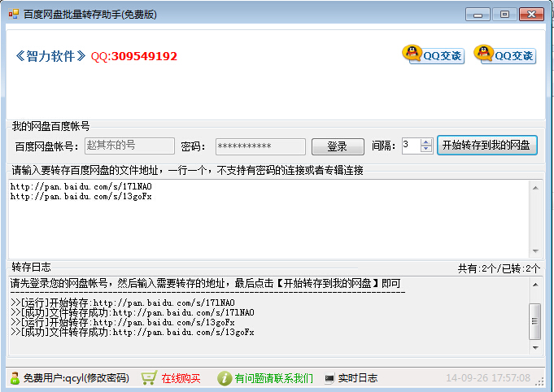The image size is (554, 392).
Task: Click the app icon in title bar
Action: tap(14, 14)
